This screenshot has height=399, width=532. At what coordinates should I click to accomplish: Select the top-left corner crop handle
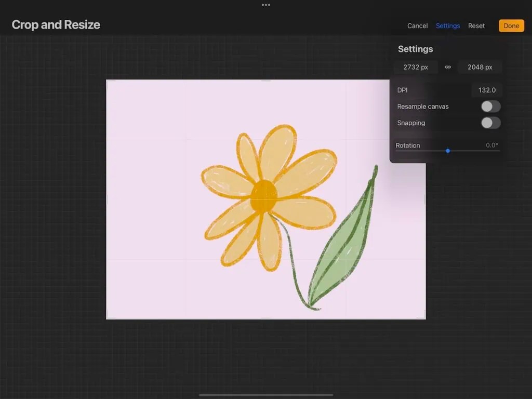pos(107,80)
